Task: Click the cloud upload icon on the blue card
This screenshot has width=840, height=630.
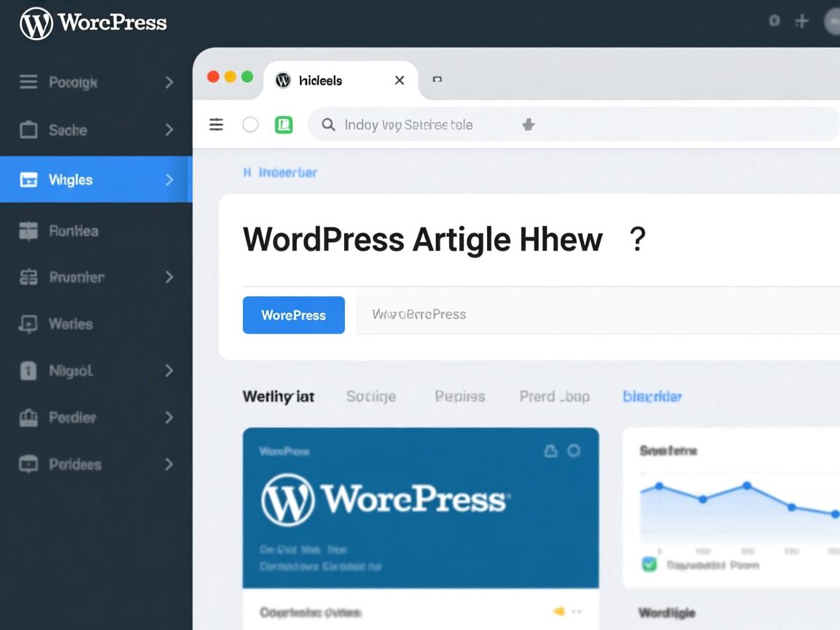Action: (x=552, y=451)
